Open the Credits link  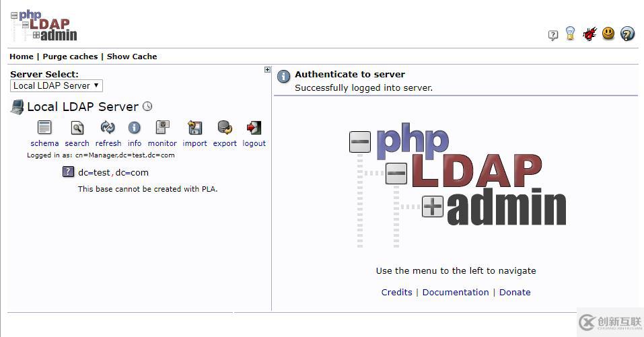[x=397, y=292]
